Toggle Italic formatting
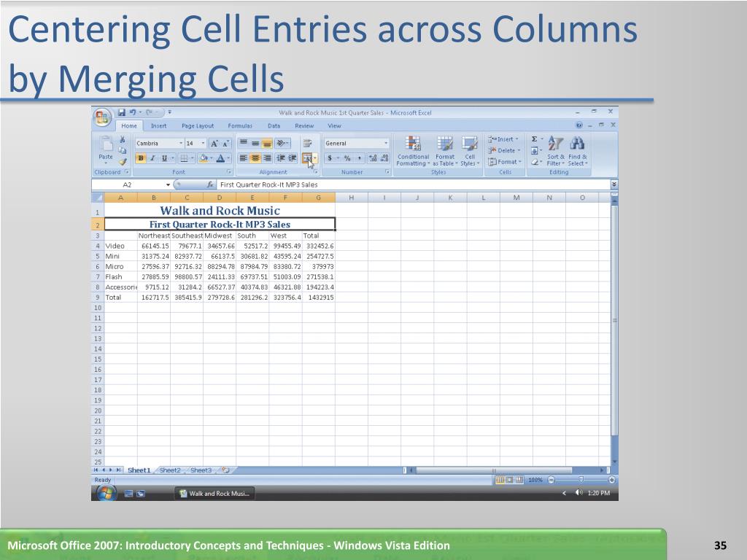Image resolution: width=747 pixels, height=560 pixels. [x=152, y=158]
